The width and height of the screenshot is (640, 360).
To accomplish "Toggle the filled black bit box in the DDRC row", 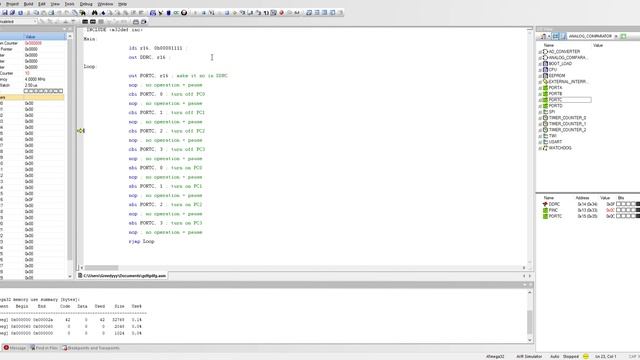I will click(638, 204).
